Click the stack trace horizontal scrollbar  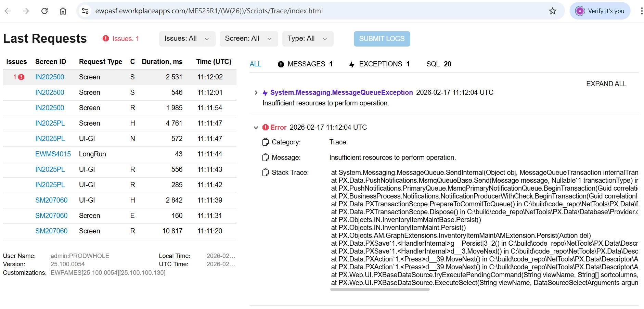click(380, 289)
